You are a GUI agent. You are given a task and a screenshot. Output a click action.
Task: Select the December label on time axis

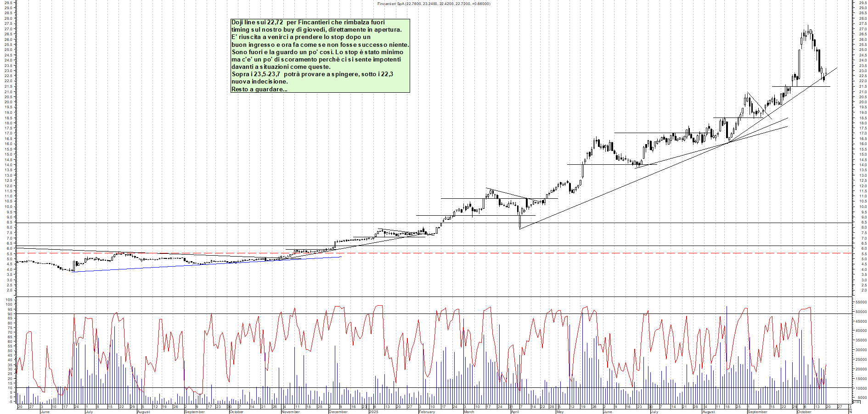(x=338, y=412)
